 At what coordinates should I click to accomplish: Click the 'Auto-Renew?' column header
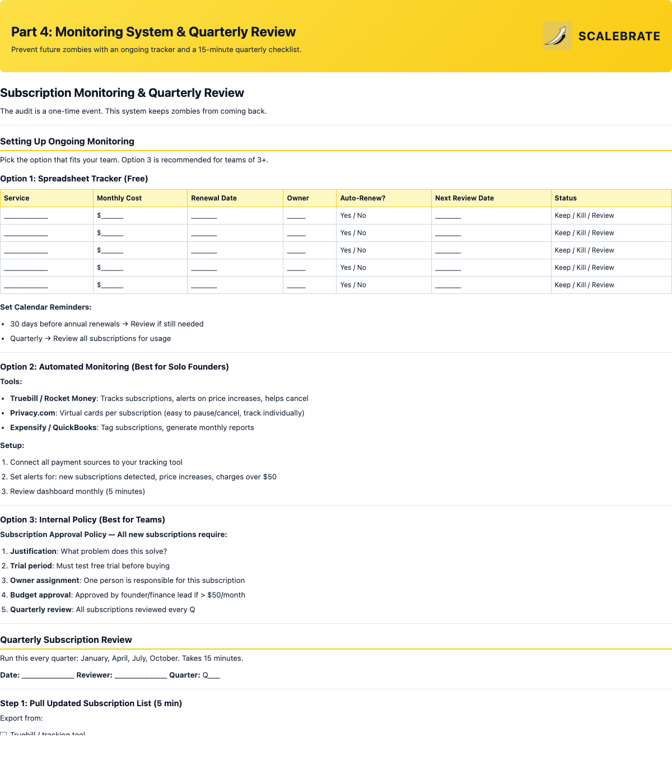click(384, 198)
